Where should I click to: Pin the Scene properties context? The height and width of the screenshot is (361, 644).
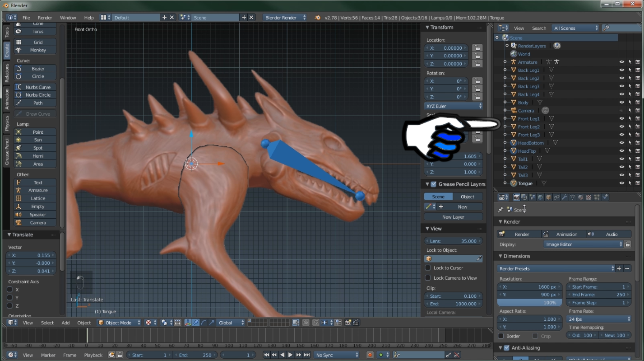tap(500, 210)
